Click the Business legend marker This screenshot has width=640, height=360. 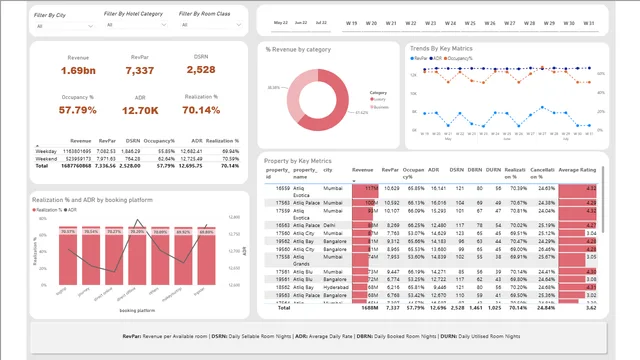372,107
